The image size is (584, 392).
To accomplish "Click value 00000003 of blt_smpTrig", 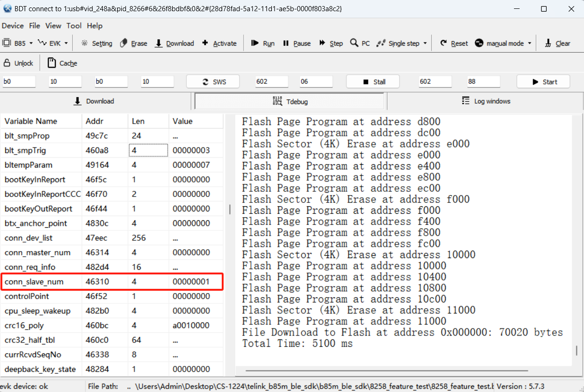I will tap(191, 150).
